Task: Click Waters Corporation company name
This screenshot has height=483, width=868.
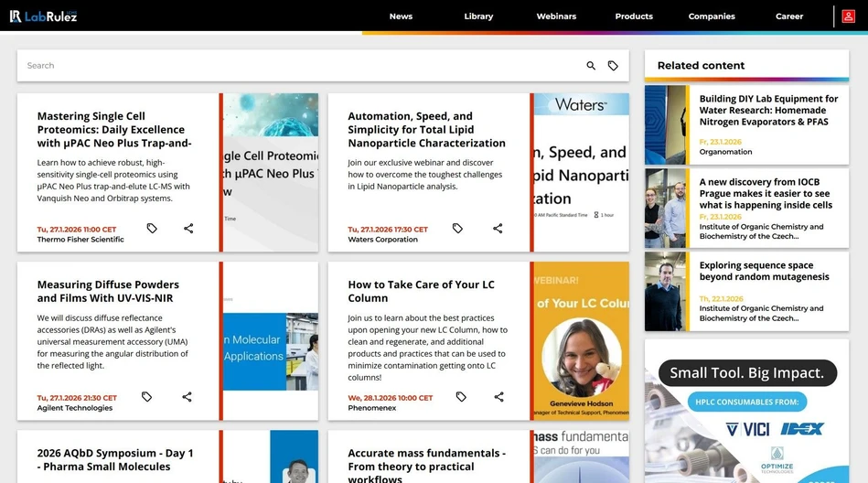Action: (x=382, y=240)
